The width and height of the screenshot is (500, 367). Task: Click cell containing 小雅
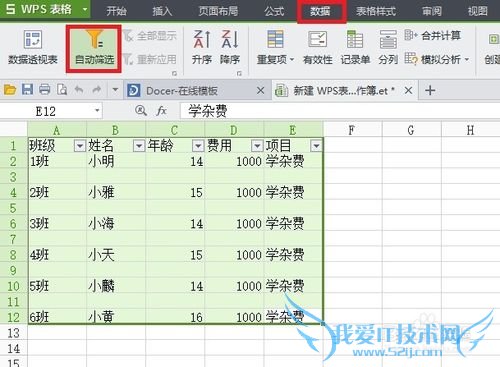coord(116,193)
